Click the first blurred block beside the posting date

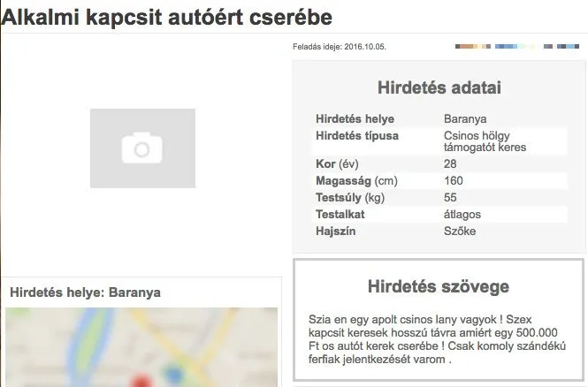[x=473, y=47]
